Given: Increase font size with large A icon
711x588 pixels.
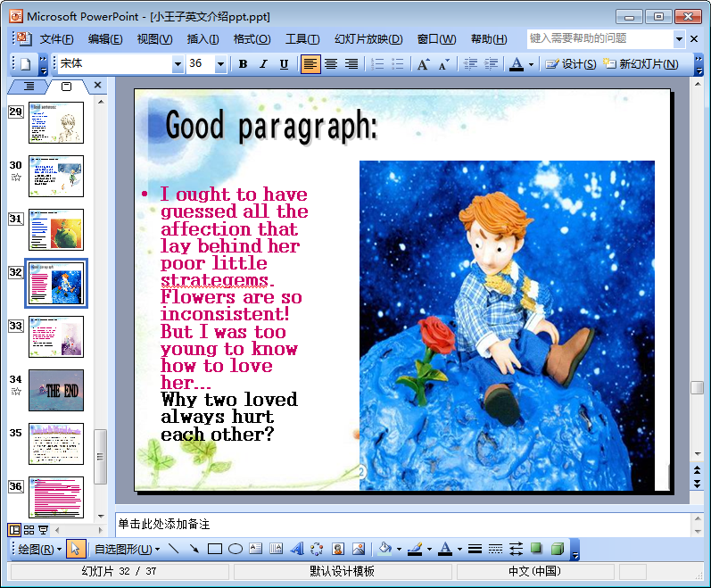Looking at the screenshot, I should click(x=423, y=64).
